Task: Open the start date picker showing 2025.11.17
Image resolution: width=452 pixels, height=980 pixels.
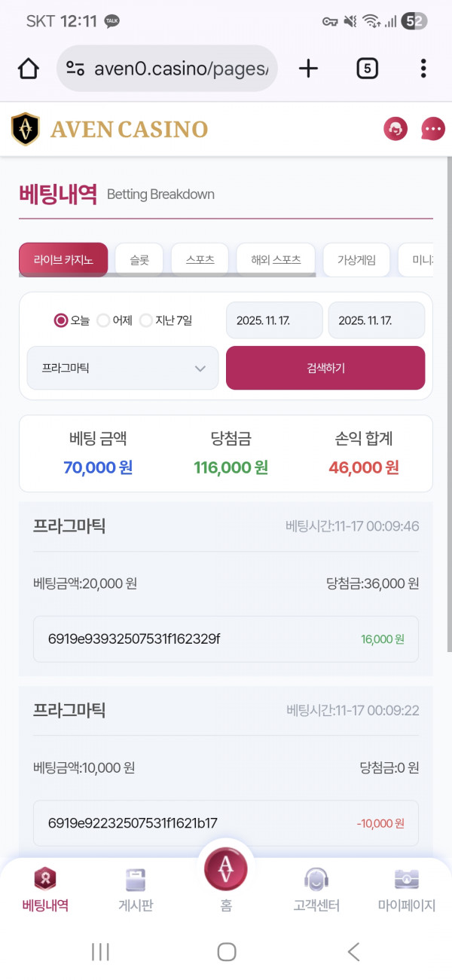Action: click(x=273, y=320)
